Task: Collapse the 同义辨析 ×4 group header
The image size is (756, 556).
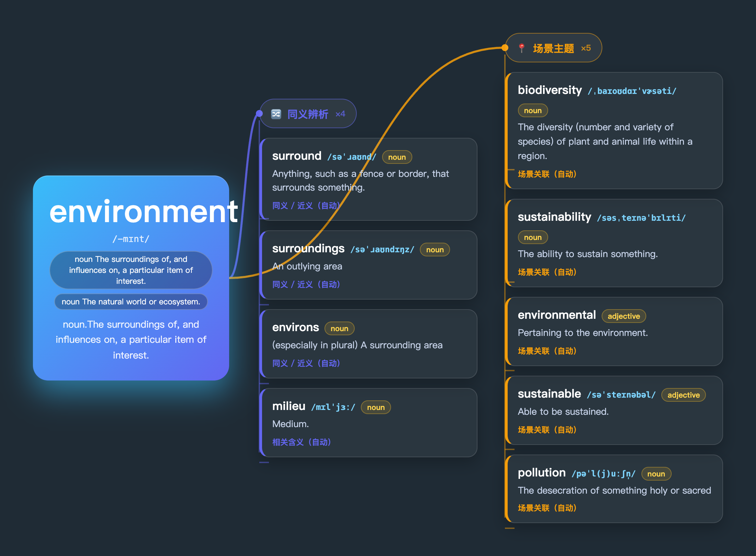Action: coord(308,113)
